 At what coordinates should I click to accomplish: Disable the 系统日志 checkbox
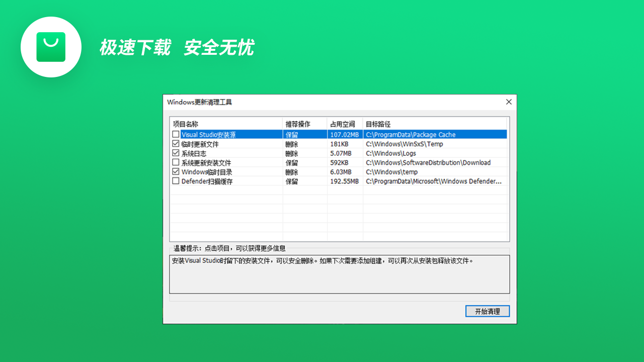coord(176,153)
